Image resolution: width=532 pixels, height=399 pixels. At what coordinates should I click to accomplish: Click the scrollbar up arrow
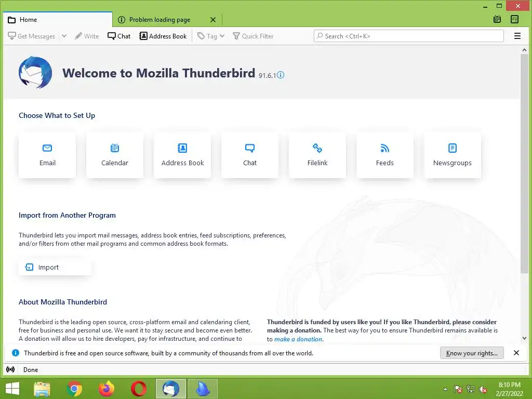pos(524,50)
